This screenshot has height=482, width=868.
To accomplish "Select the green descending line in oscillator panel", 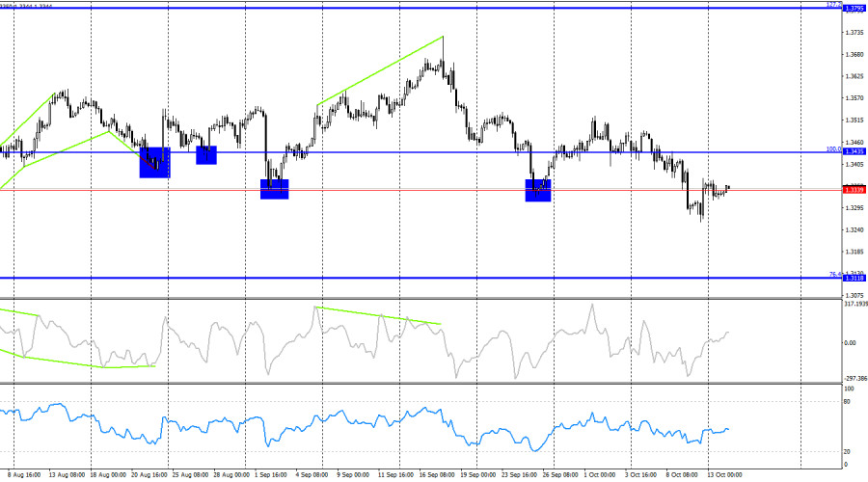I will coord(378,315).
